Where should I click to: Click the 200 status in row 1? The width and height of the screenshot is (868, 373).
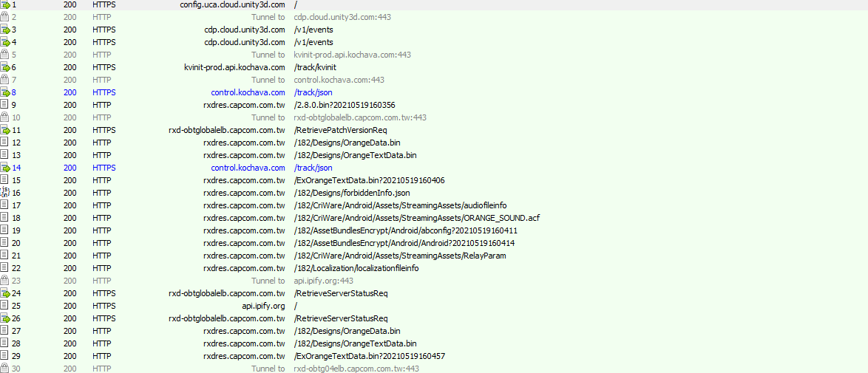70,4
